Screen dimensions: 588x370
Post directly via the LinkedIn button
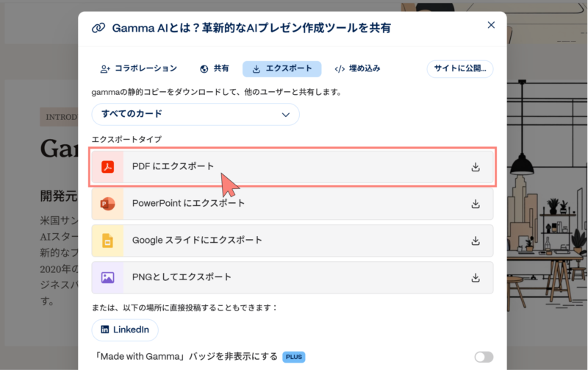point(124,330)
